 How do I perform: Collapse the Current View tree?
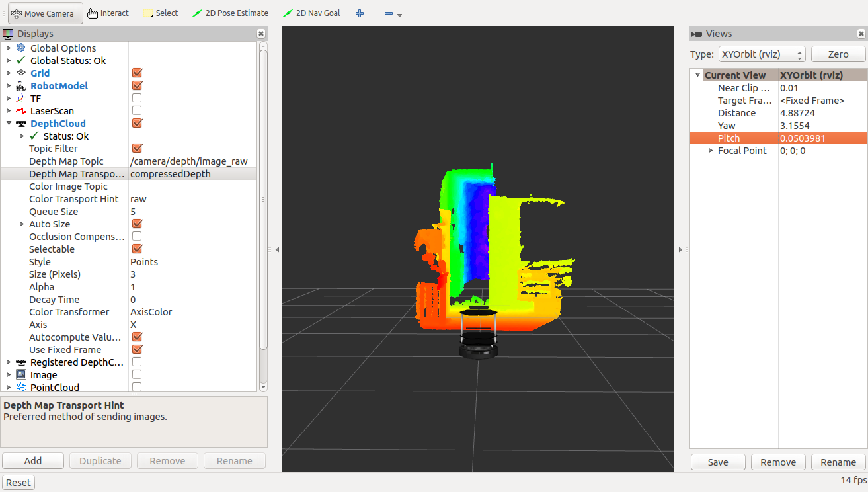(697, 75)
